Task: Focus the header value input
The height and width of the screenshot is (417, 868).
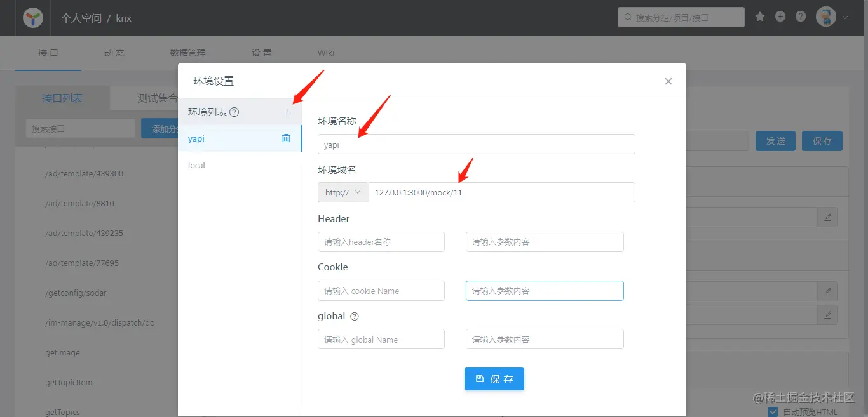Action: (x=545, y=242)
